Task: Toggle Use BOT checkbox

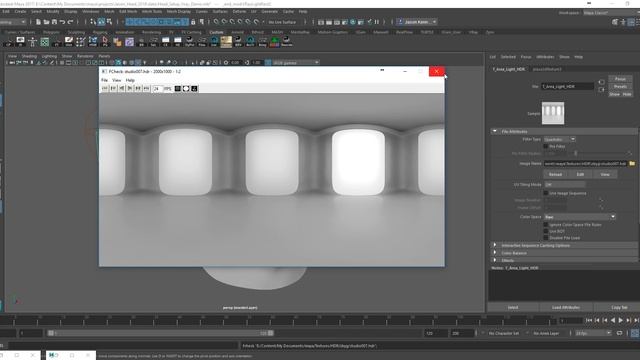Action: (546, 231)
